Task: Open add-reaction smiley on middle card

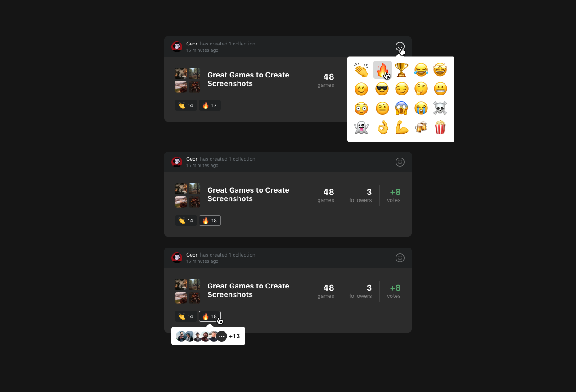Action: tap(400, 162)
